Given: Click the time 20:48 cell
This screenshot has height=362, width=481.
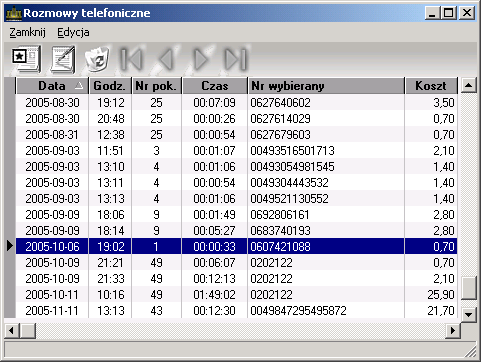Looking at the screenshot, I should 110,118.
